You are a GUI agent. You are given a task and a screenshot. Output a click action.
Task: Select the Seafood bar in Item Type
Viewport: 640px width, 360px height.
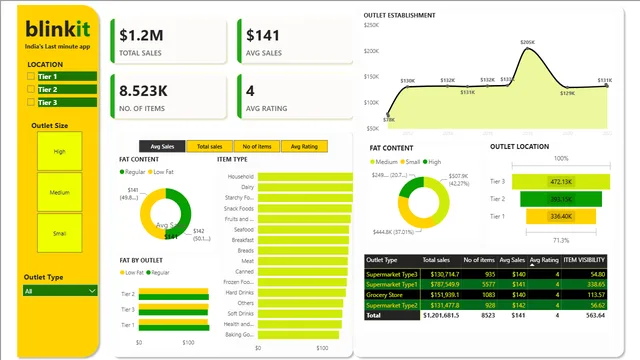click(x=304, y=229)
